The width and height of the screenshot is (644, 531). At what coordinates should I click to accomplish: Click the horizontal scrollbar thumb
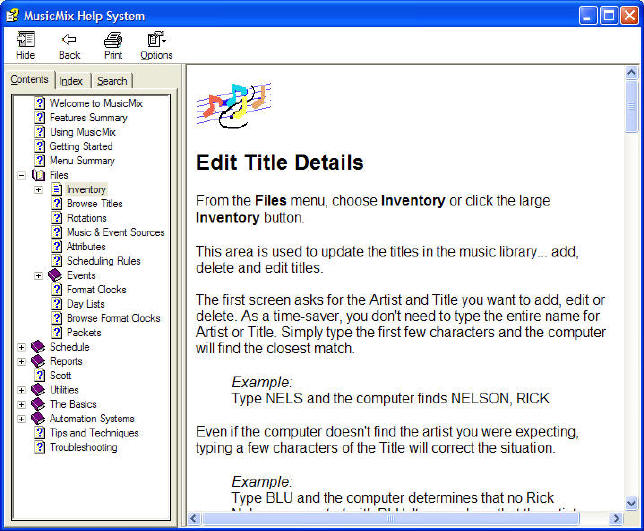pyautogui.click(x=390, y=519)
